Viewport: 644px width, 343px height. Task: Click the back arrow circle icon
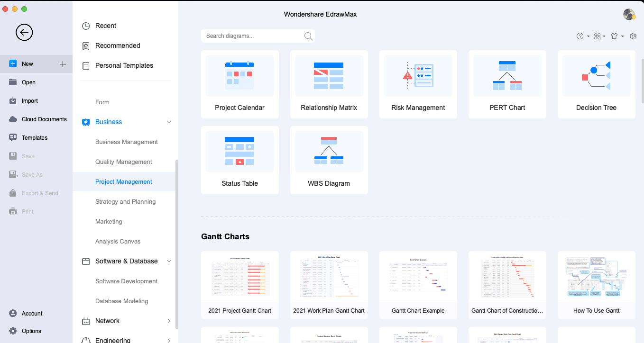[24, 32]
